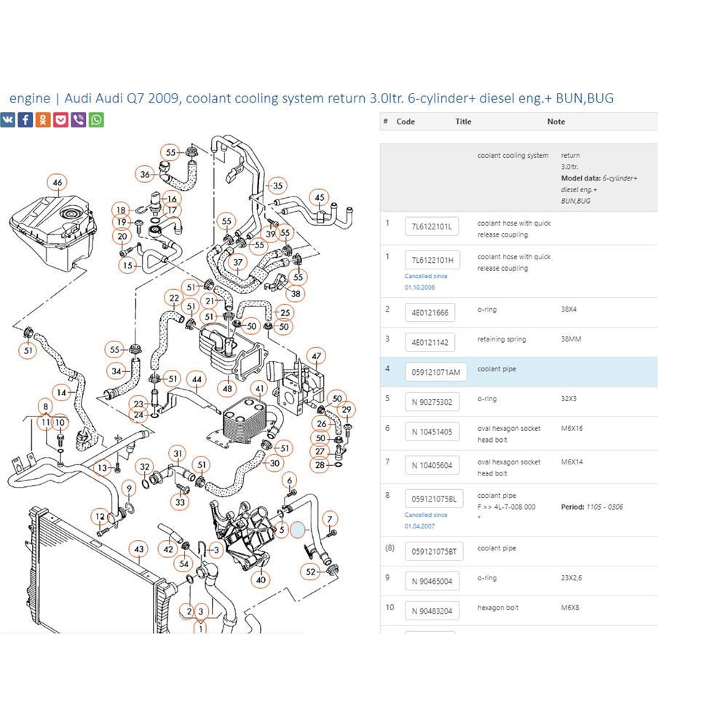Select callout 43 on the radiator
The width and height of the screenshot is (728, 728).
click(139, 549)
